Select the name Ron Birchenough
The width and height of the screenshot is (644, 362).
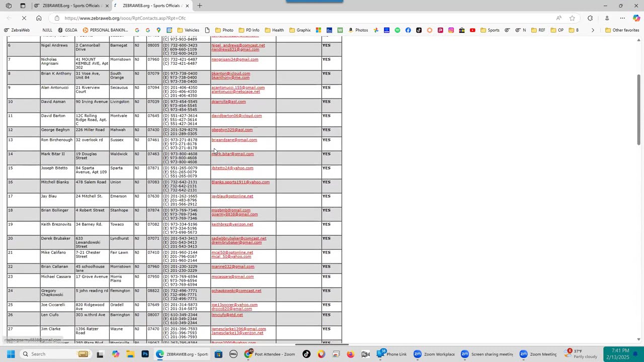57,140
